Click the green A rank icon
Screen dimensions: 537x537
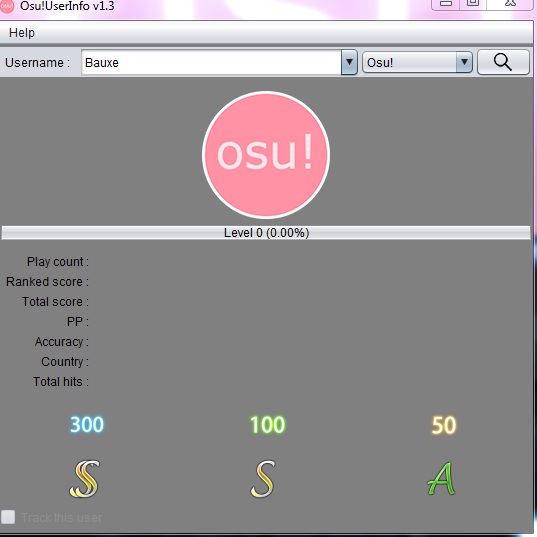(x=442, y=478)
